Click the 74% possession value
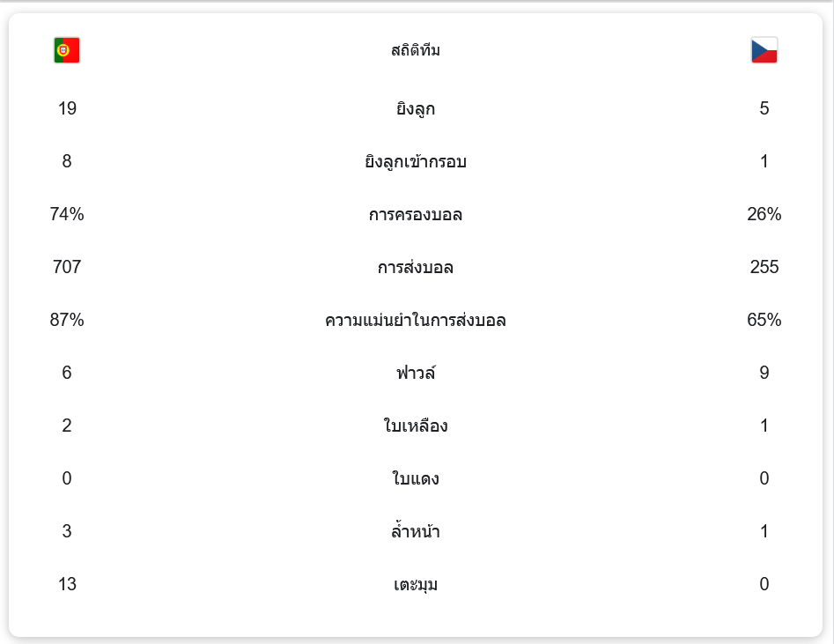The height and width of the screenshot is (644, 834). tap(67, 214)
